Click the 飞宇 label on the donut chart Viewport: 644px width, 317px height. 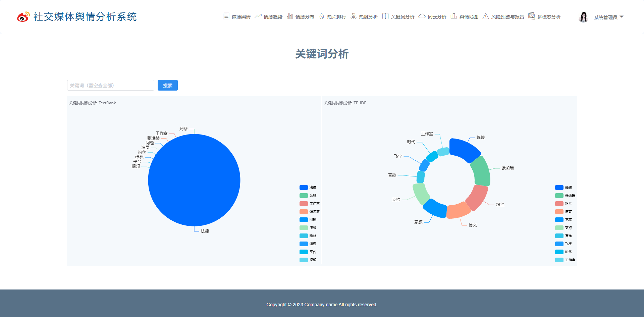(x=398, y=156)
